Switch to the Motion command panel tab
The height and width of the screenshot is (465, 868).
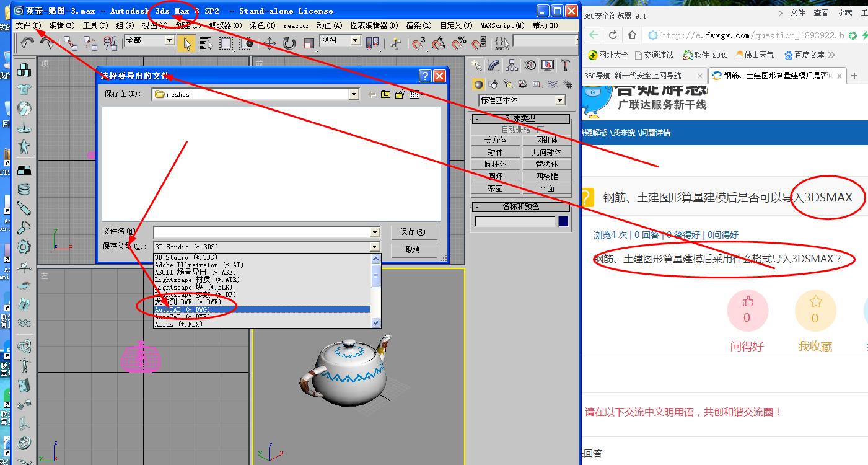pos(530,65)
